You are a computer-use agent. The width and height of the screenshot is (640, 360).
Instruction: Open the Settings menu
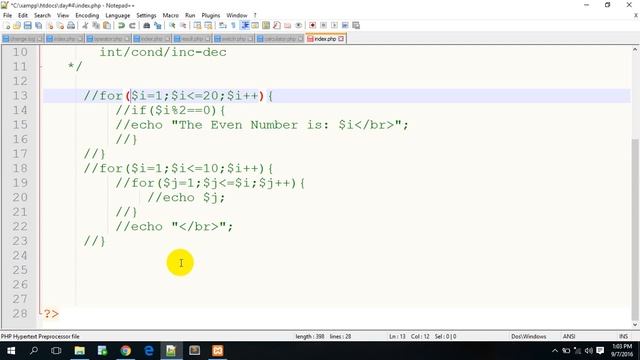pyautogui.click(x=146, y=15)
